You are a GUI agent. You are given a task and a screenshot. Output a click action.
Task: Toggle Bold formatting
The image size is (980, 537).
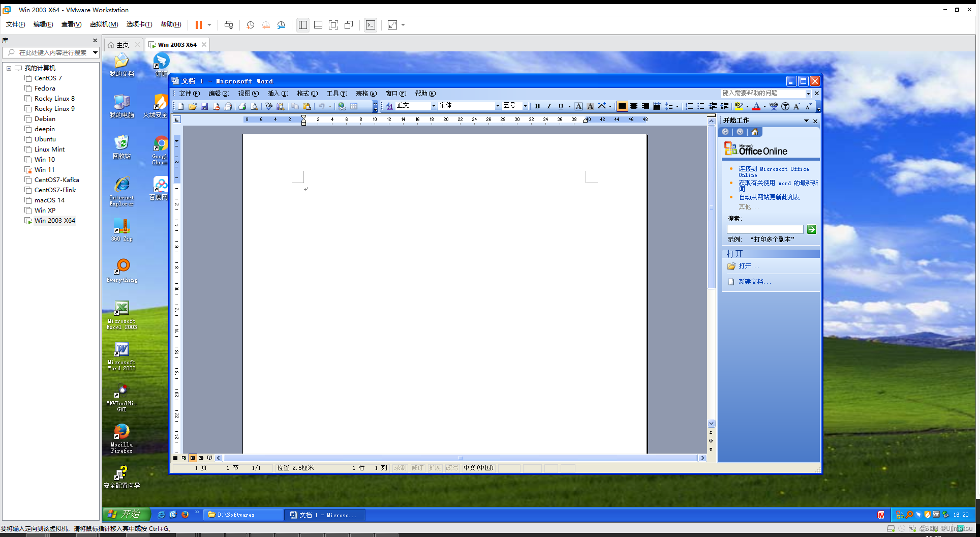click(537, 106)
